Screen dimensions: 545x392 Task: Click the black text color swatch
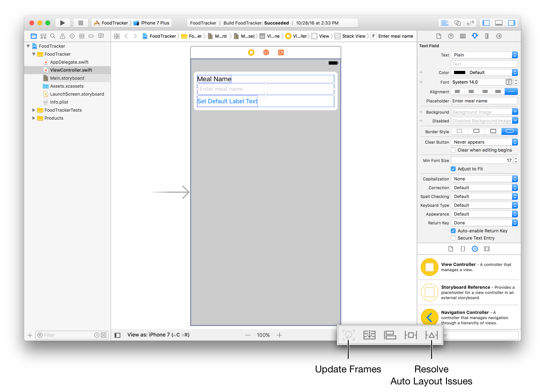460,72
